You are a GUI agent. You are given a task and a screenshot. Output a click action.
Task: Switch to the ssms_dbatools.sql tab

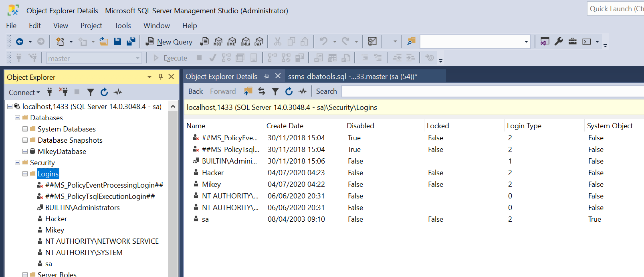[x=352, y=77]
